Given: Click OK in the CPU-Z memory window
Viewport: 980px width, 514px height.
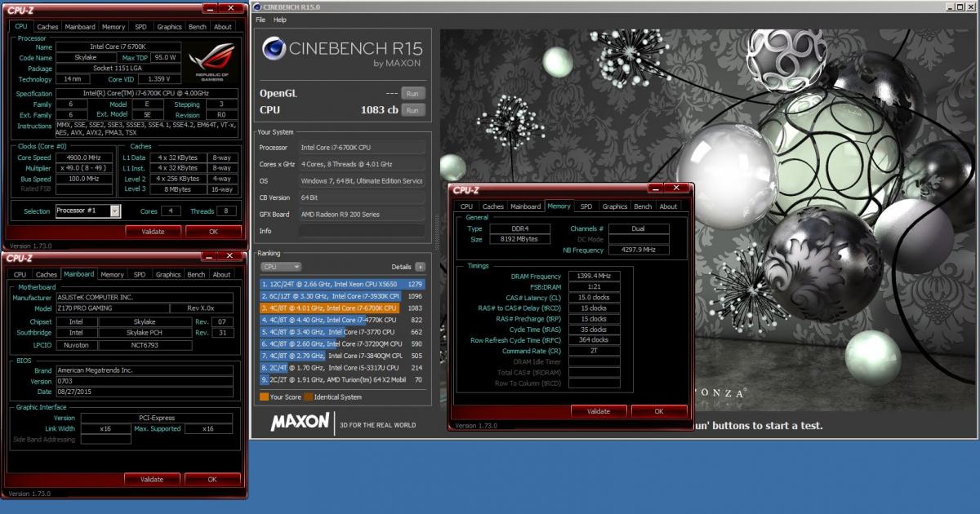Looking at the screenshot, I should pyautogui.click(x=659, y=411).
